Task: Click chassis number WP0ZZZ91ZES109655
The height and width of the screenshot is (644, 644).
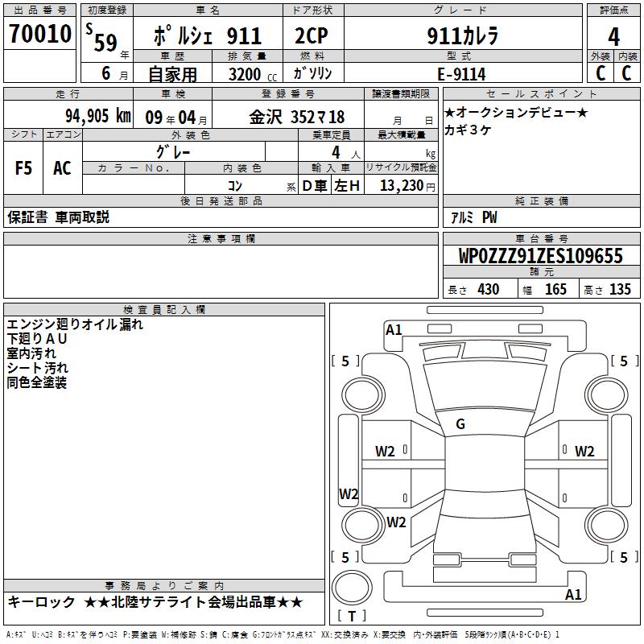Action: coord(540,256)
